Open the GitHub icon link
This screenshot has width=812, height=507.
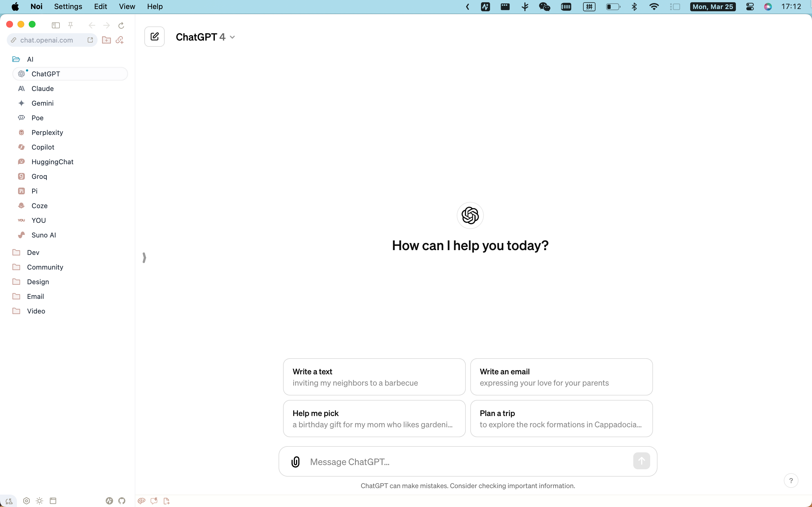coord(122,501)
